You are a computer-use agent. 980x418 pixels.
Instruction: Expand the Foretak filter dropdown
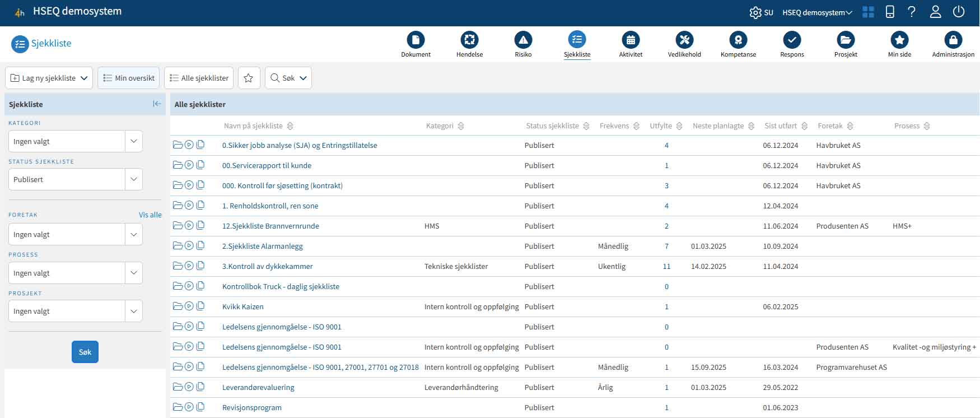[x=133, y=234]
